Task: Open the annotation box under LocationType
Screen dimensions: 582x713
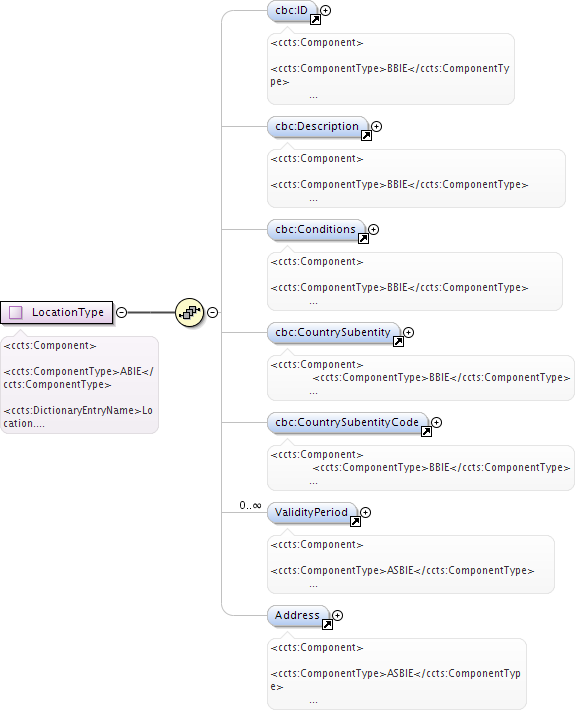Action: point(79,385)
